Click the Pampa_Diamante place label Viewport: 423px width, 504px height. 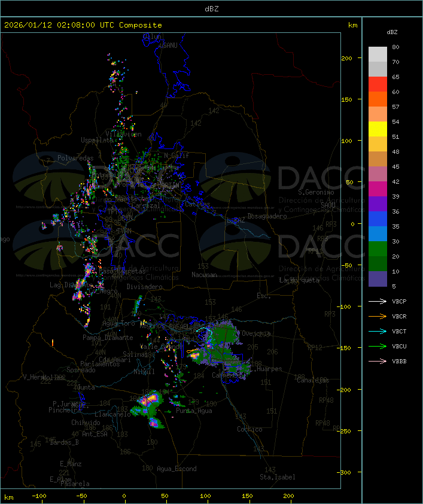[108, 338]
